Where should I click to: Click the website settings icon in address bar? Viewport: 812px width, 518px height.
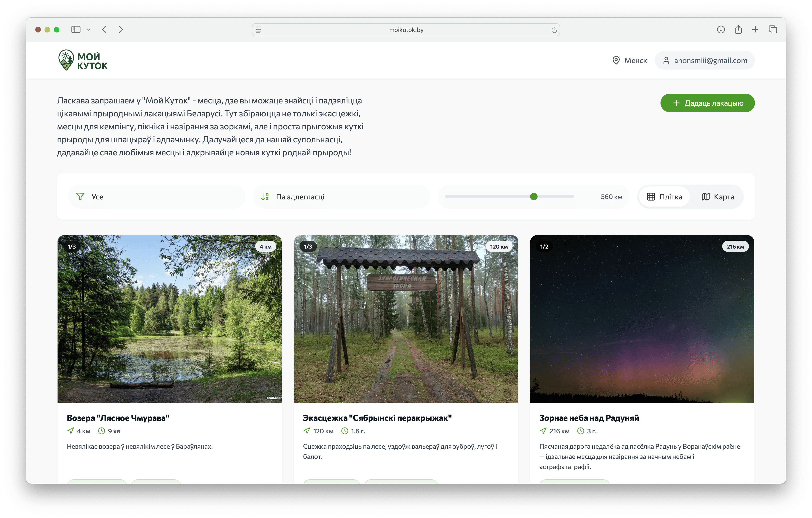pos(259,30)
